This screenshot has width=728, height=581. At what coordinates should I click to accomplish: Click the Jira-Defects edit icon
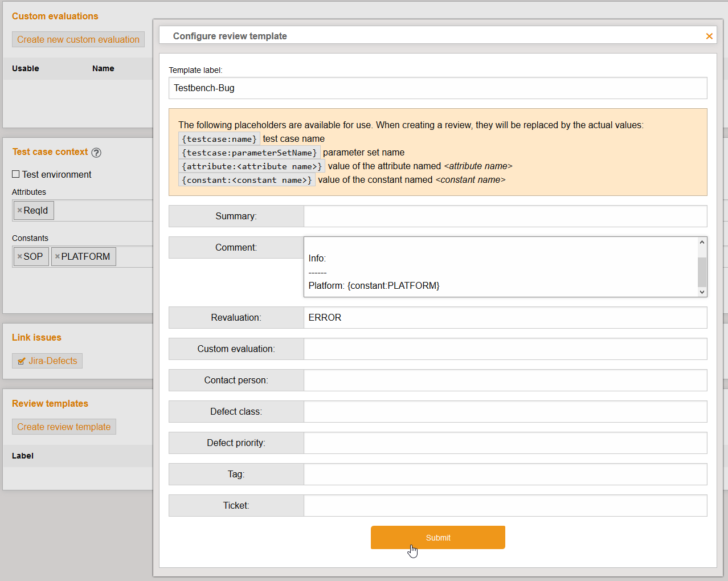(22, 361)
